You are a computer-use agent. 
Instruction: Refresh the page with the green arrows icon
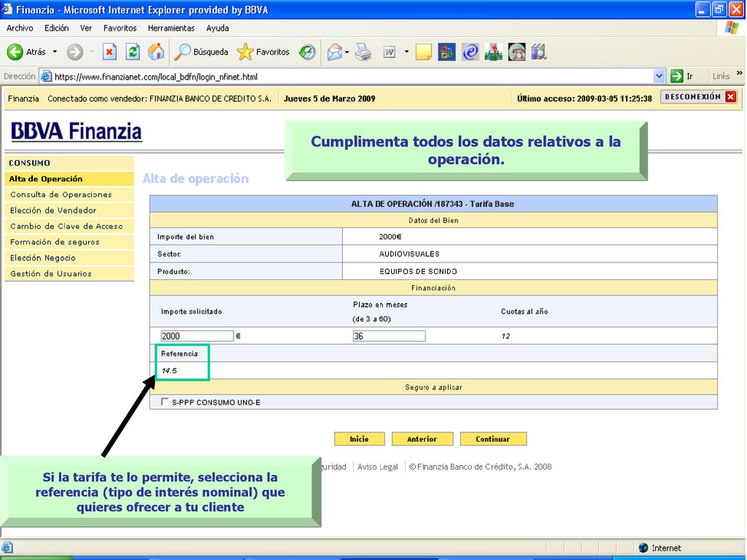click(133, 52)
